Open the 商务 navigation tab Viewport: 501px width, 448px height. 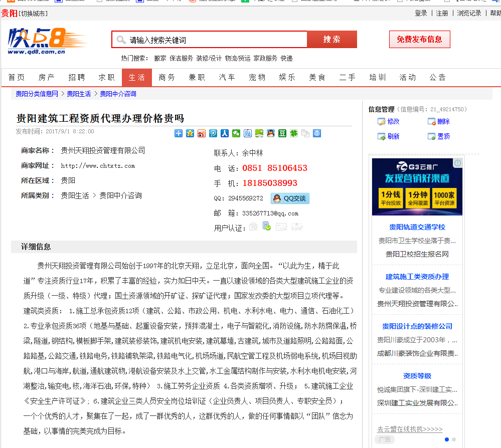[167, 77]
